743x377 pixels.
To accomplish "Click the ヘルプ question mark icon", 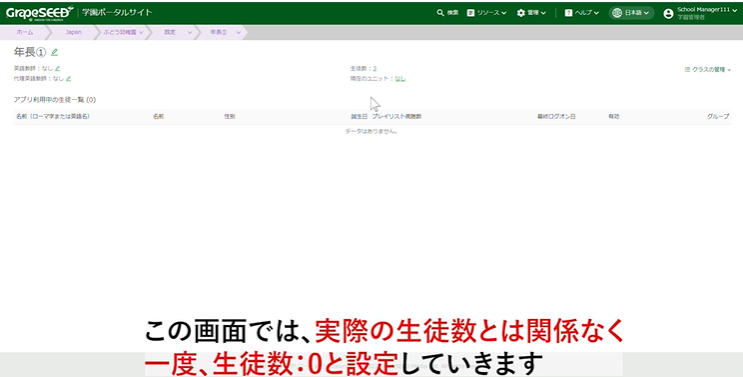I will (569, 13).
